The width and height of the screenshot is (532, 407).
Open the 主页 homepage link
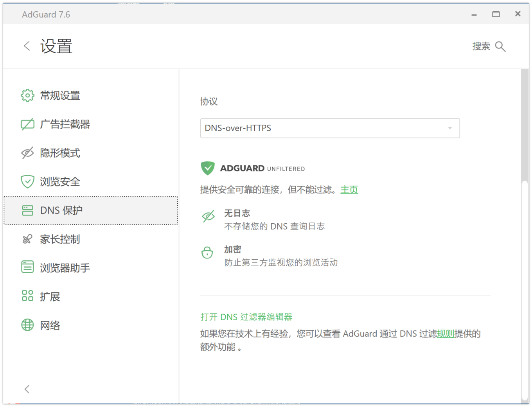pos(349,190)
